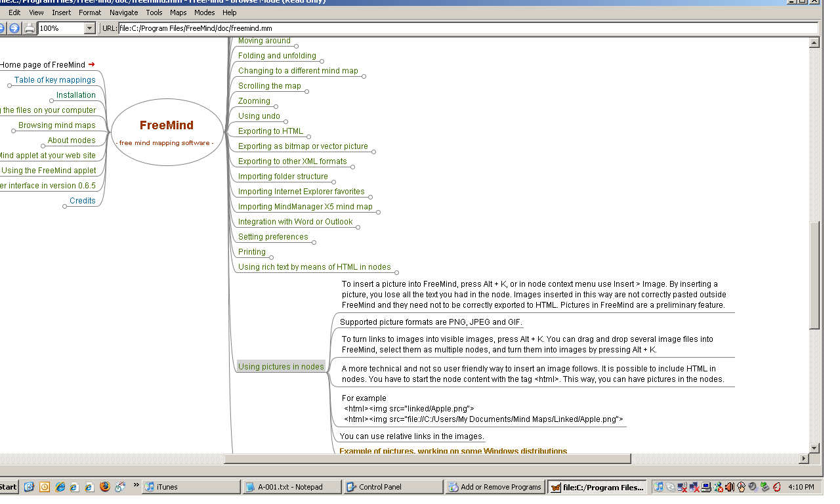
Task: Expand the Using undo node
Action: coord(285,121)
